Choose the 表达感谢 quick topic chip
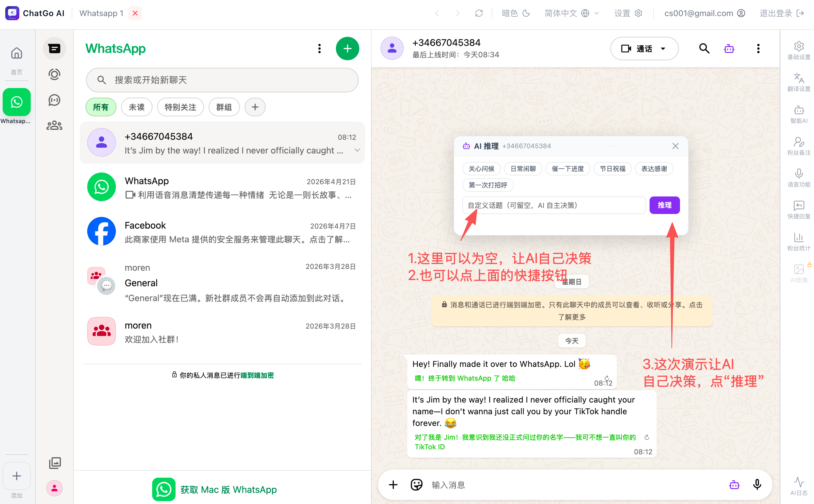The image size is (814, 504). tap(654, 169)
